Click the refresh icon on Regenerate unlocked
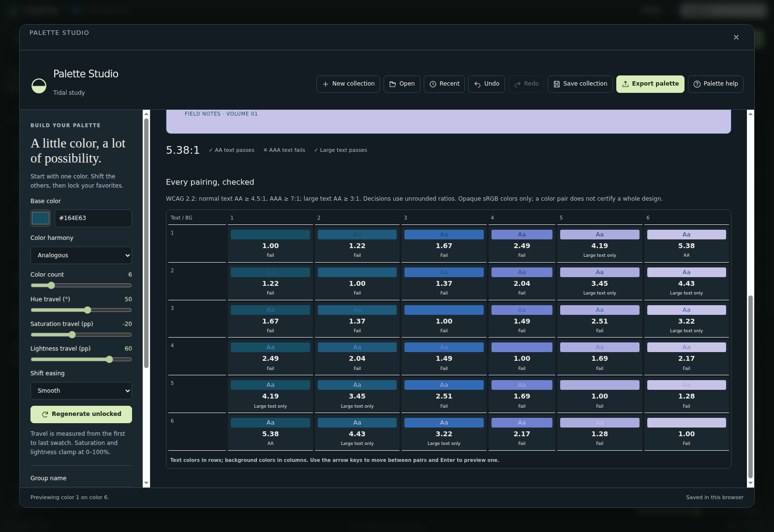 pos(45,414)
